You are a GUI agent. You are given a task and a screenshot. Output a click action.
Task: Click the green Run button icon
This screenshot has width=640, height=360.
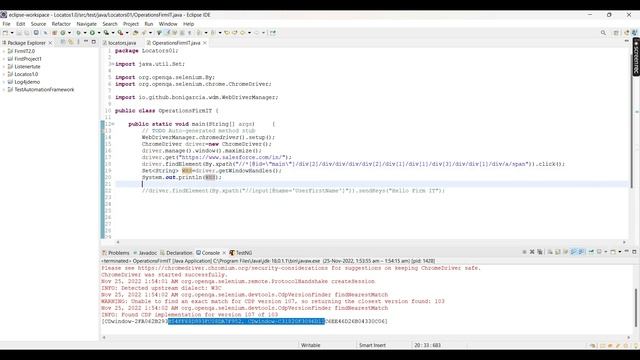92,33
